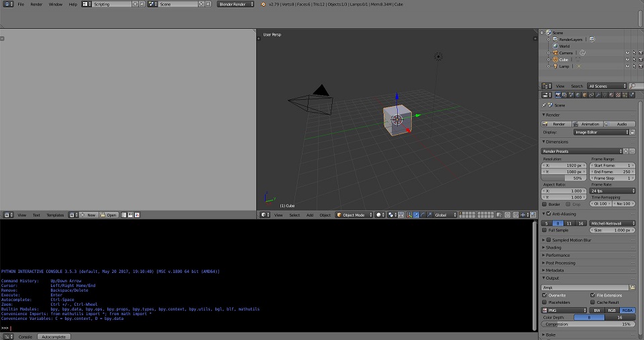Toggle line numbers icon in text editor
The height and width of the screenshot is (340, 644).
point(123,215)
